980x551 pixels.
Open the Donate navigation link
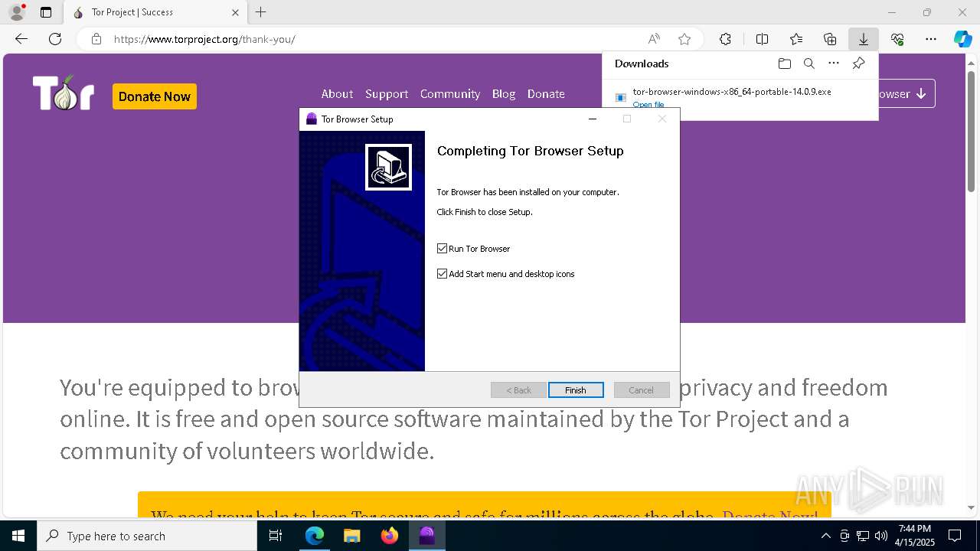pos(546,94)
